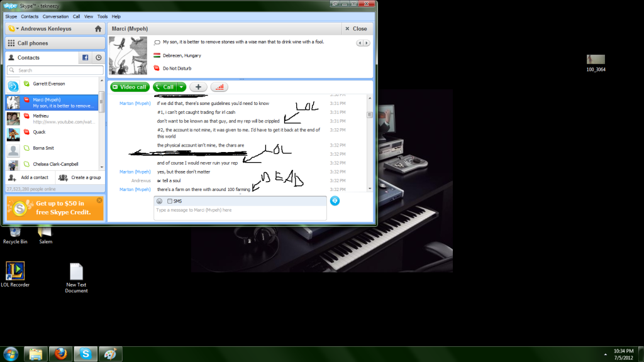Image resolution: width=644 pixels, height=362 pixels.
Task: Select contact Borna Smit
Action: click(x=52, y=151)
